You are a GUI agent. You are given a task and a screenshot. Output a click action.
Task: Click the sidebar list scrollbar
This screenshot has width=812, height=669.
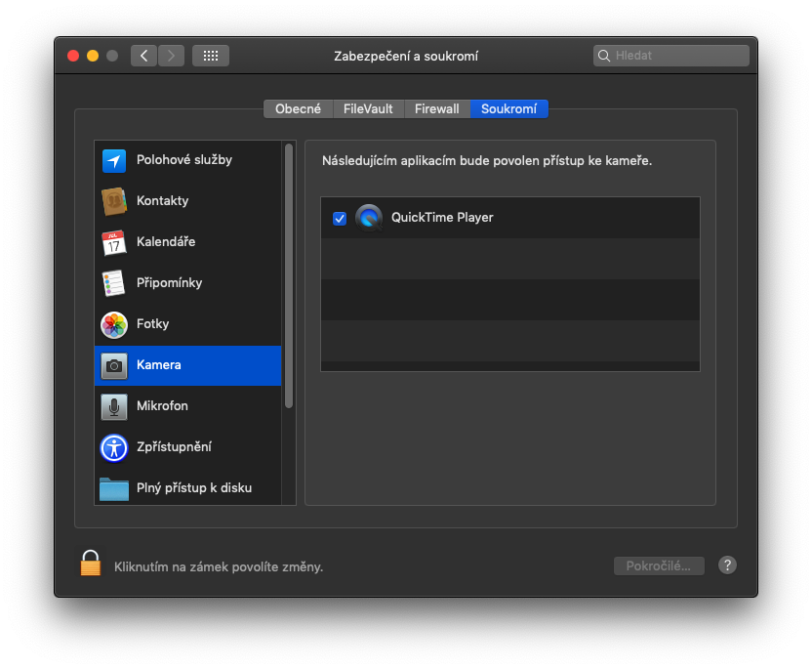click(x=289, y=275)
